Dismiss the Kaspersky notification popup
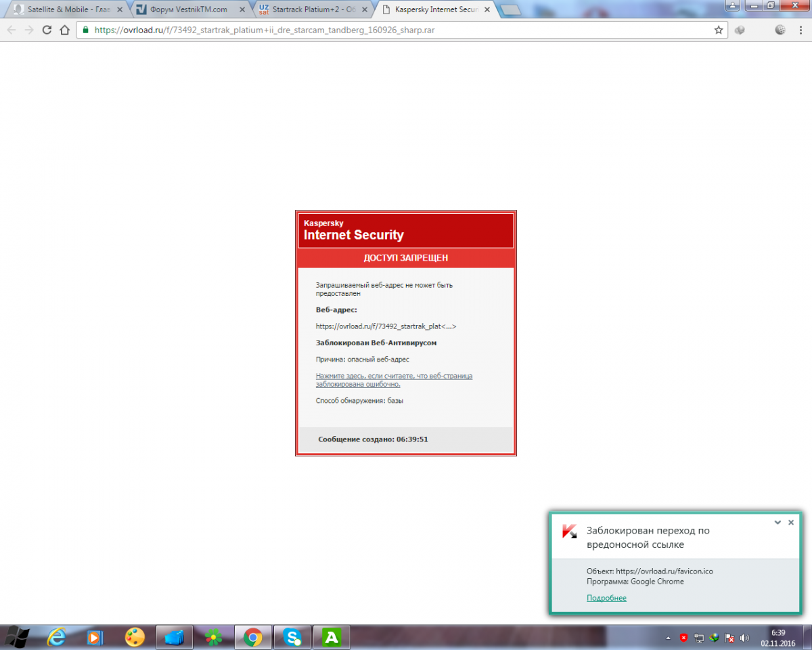812x650 pixels. tap(791, 523)
